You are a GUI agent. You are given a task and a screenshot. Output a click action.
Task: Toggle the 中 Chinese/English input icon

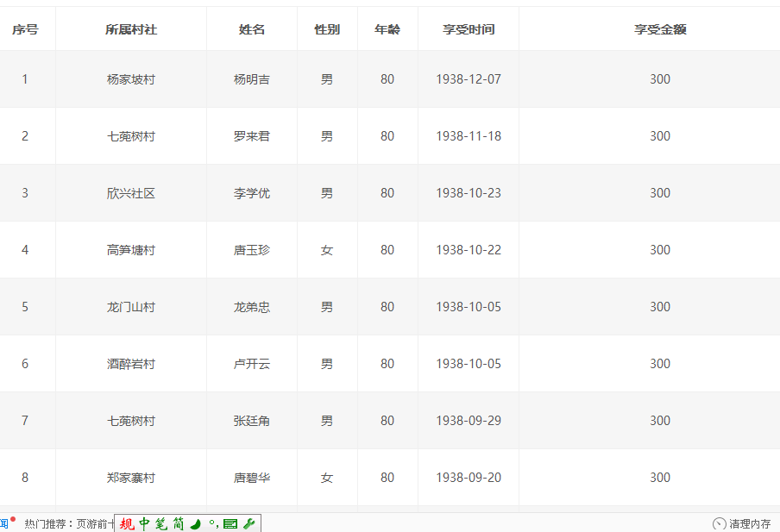click(144, 523)
